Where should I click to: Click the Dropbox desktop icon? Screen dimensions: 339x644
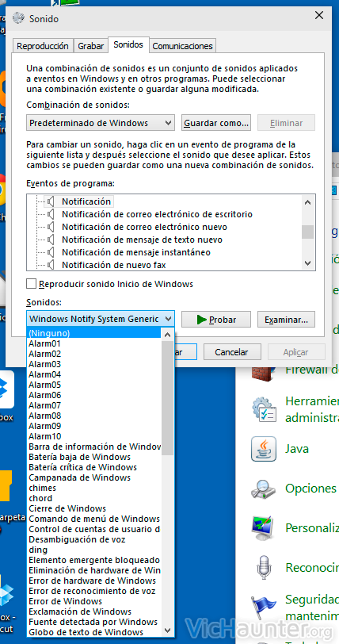pyautogui.click(x=6, y=389)
